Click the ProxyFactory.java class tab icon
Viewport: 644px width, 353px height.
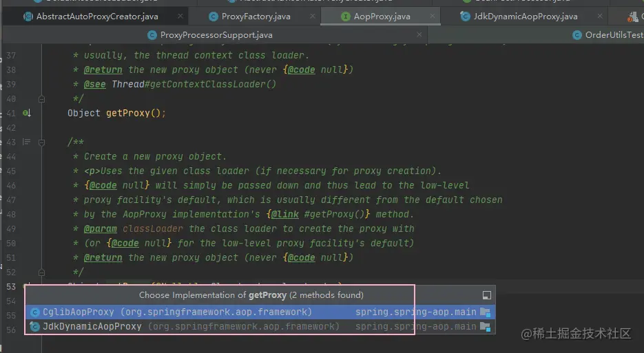pos(213,17)
